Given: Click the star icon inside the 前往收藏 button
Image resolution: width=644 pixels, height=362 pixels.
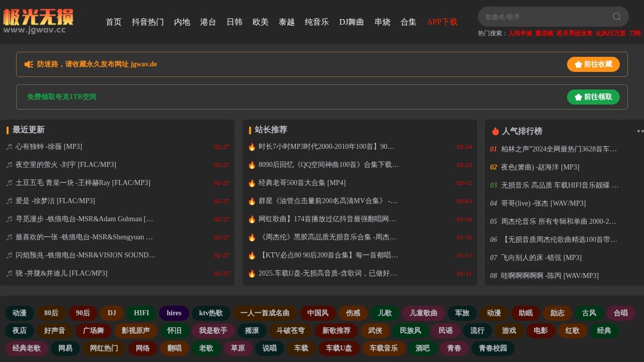Looking at the screenshot, I should (579, 64).
